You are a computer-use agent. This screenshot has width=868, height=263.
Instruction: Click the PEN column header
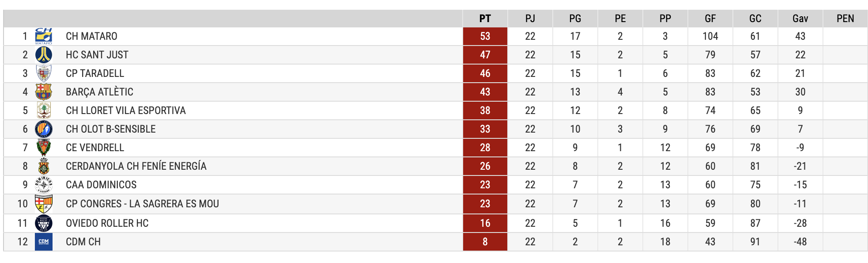[845, 19]
